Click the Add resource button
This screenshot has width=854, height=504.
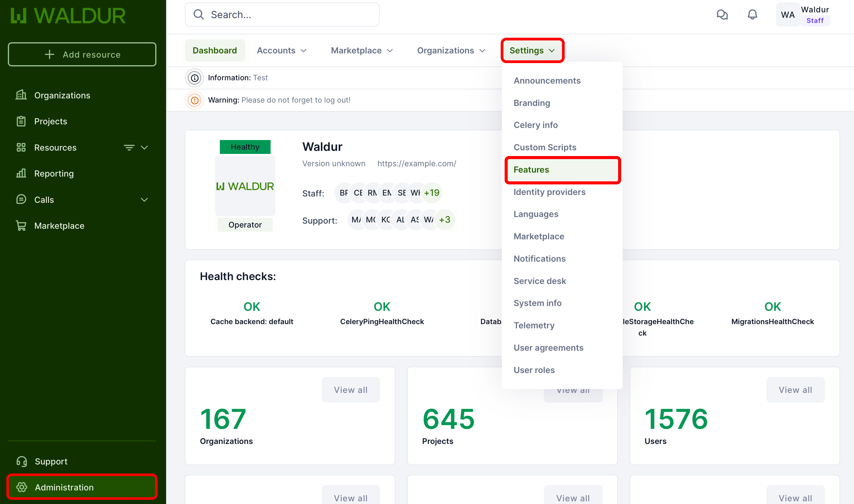[82, 54]
